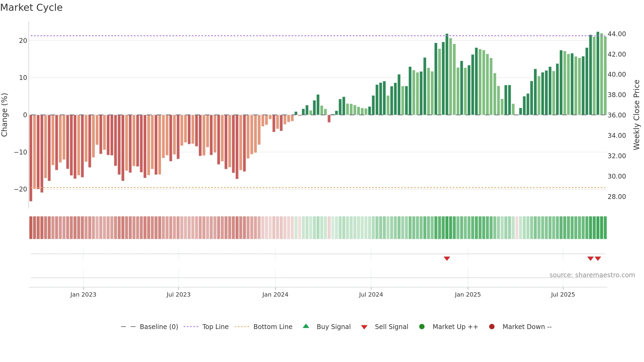The image size is (644, 362).
Task: Toggle the Sell Signal legend entry
Action: click(x=385, y=327)
